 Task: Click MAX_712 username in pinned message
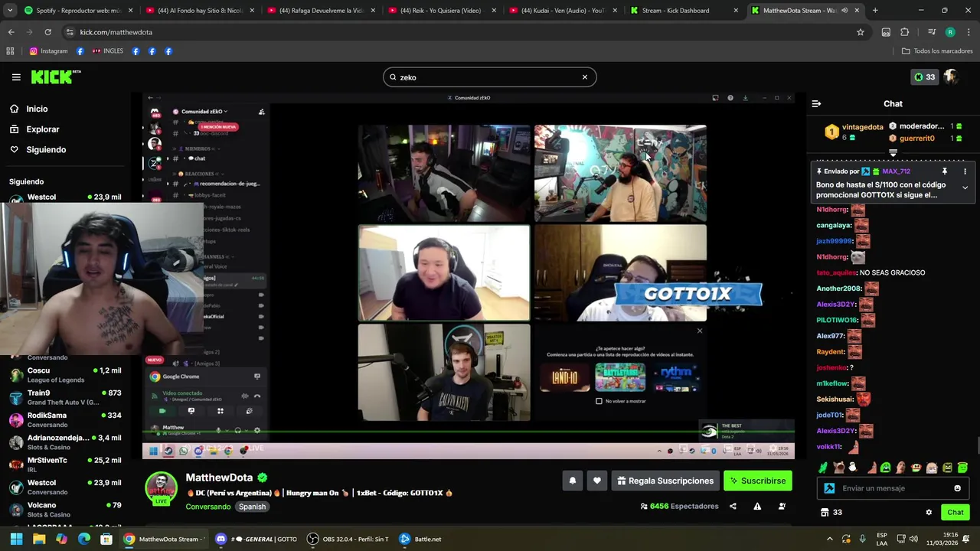coord(896,171)
